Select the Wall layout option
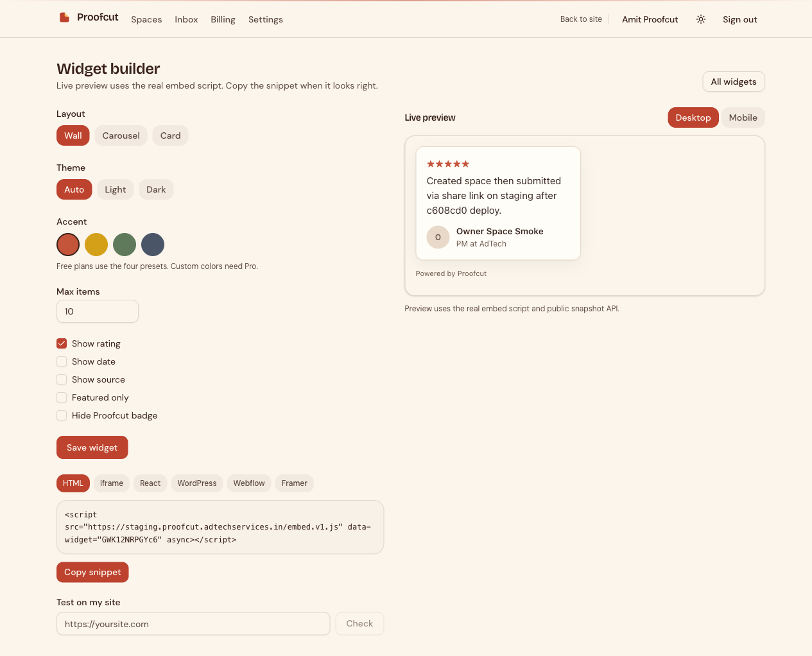This screenshot has width=812, height=656. pyautogui.click(x=73, y=135)
